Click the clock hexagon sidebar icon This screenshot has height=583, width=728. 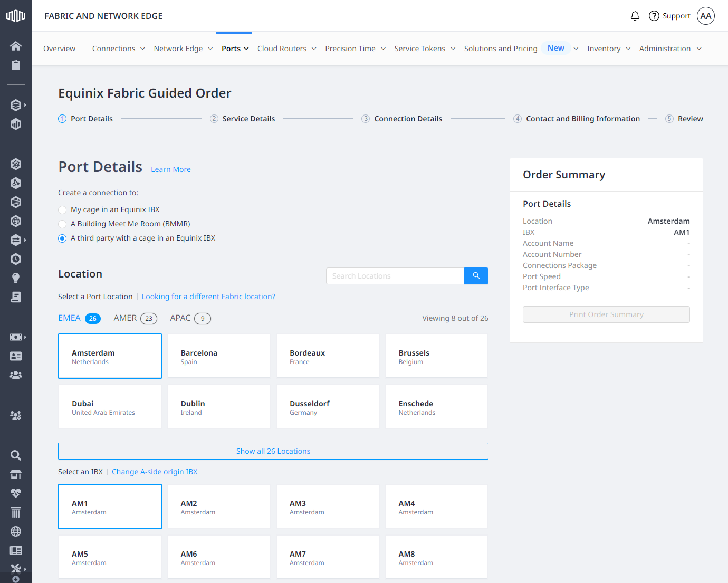pyautogui.click(x=16, y=259)
